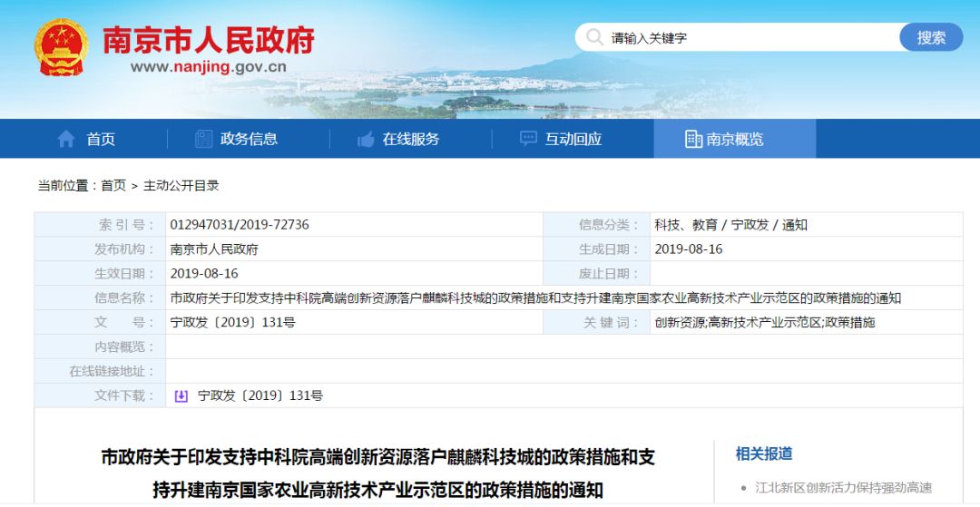This screenshot has width=980, height=507.
Task: Click the 内容概览 field label
Action: click(x=123, y=346)
